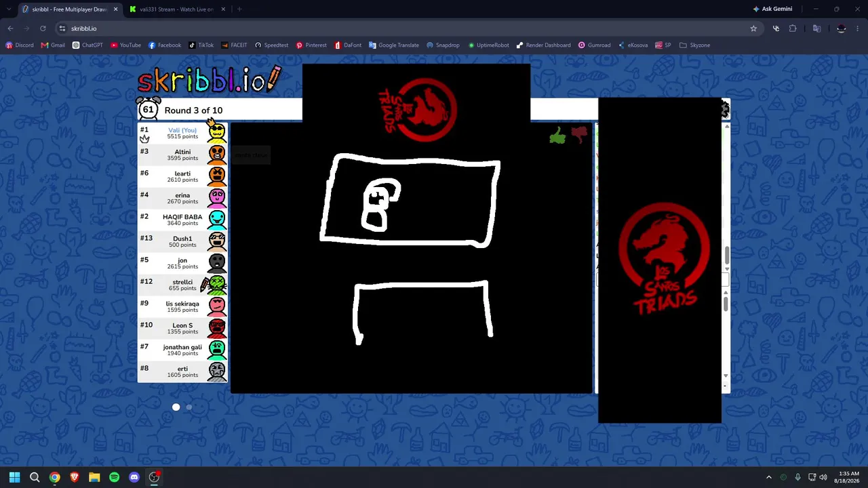Bookmark this page with the star icon
Screen dimensions: 868x488
click(753, 28)
